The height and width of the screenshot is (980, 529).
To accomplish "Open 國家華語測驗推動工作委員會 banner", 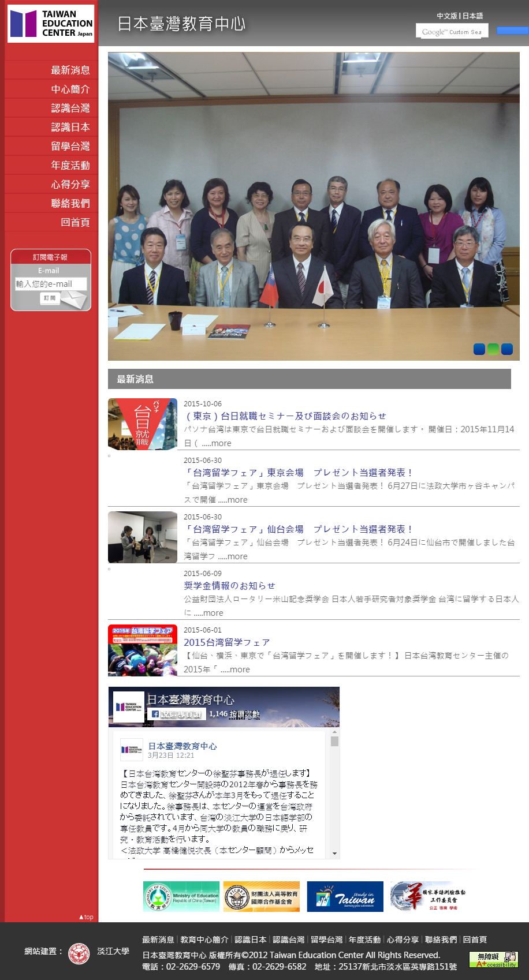I will (428, 897).
